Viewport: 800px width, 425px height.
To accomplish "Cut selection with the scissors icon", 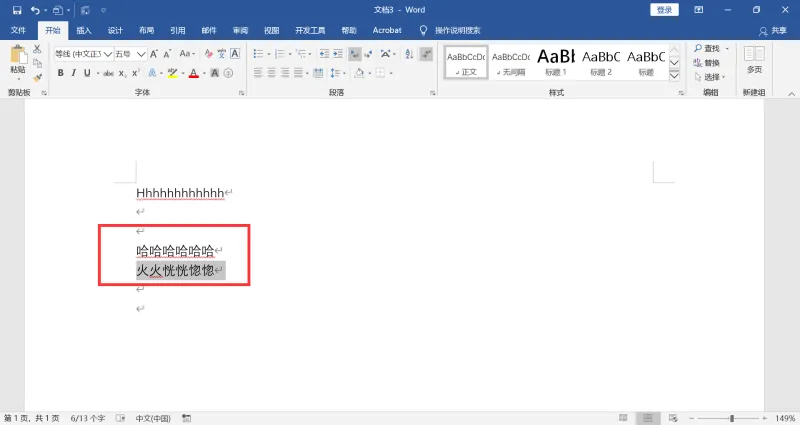I will pyautogui.click(x=37, y=49).
